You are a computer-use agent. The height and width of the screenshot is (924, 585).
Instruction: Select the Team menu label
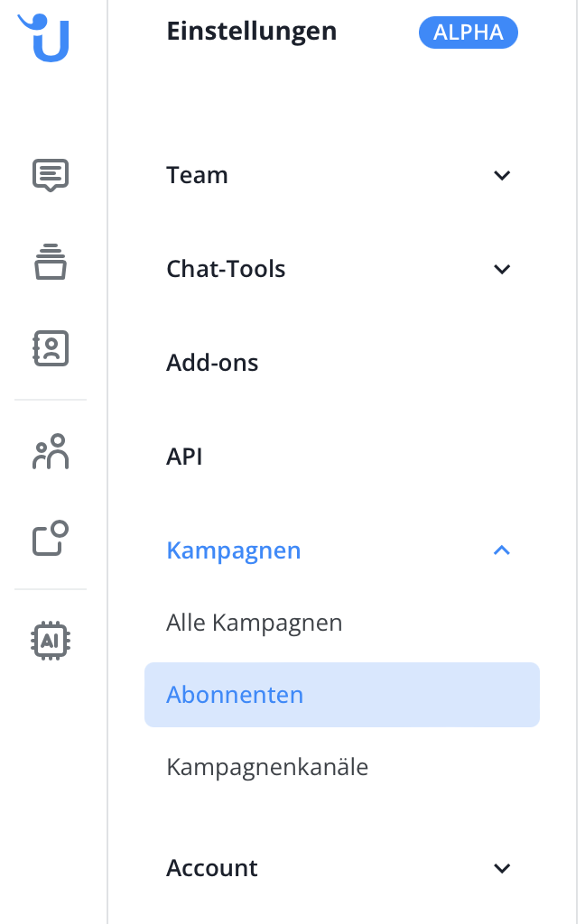pyautogui.click(x=197, y=175)
